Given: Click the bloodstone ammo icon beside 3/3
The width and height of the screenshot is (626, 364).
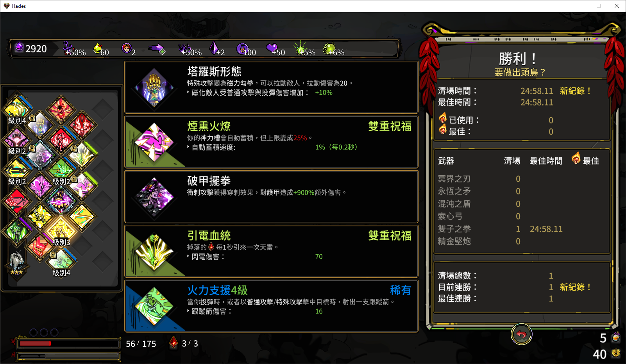Looking at the screenshot, I should (x=173, y=343).
